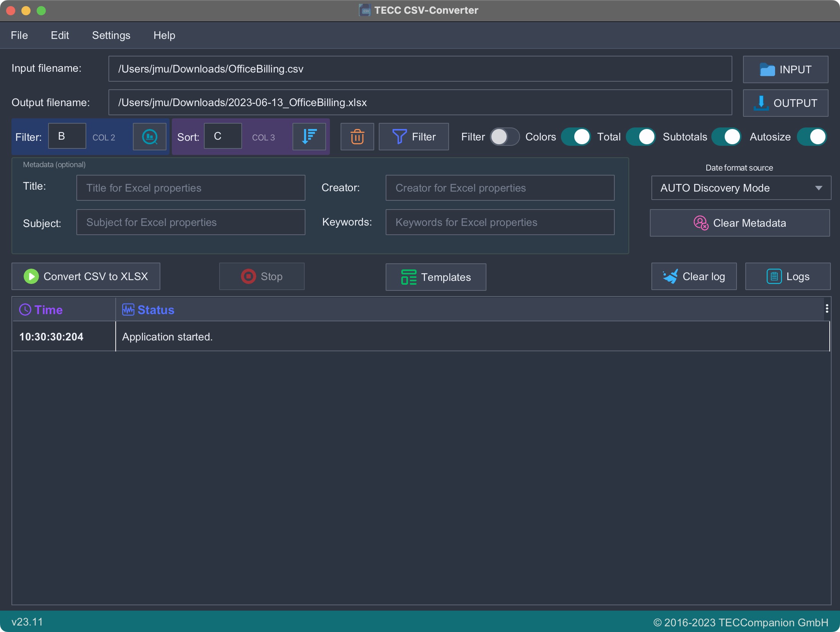Open the Help menu

(x=164, y=35)
